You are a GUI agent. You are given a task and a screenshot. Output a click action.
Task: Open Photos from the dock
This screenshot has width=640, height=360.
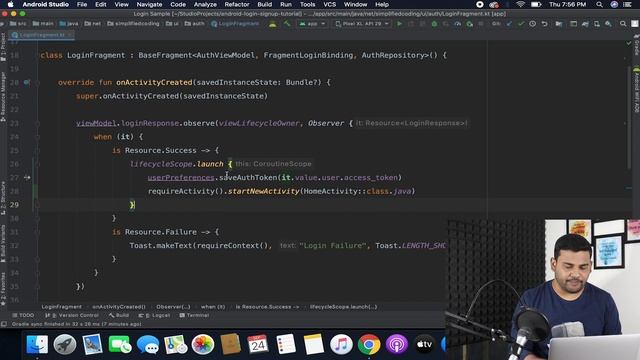point(203,344)
